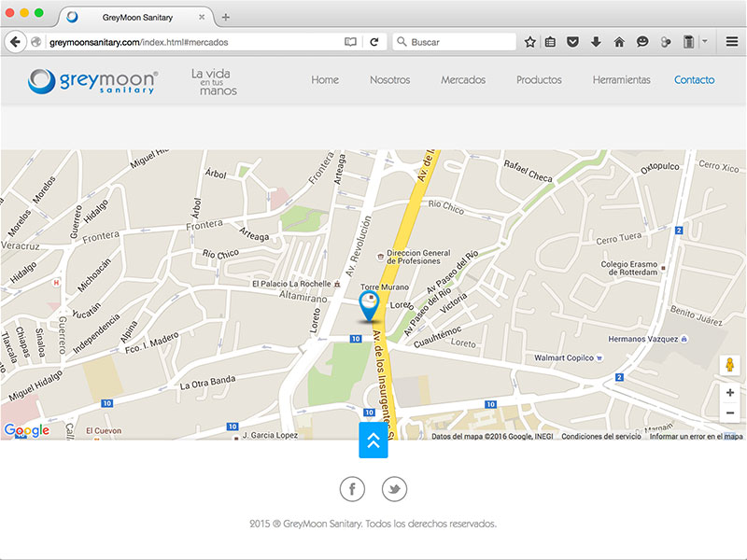Toggle reader view in the address bar

[350, 42]
